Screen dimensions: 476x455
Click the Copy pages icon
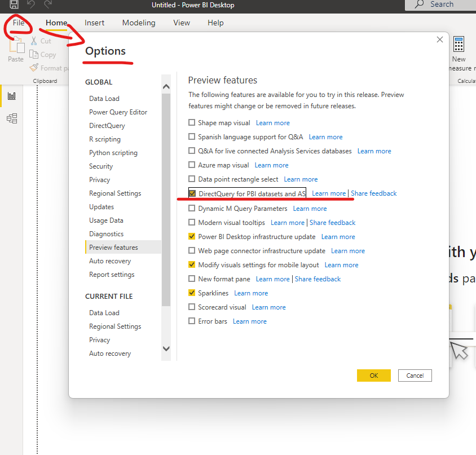(x=34, y=54)
